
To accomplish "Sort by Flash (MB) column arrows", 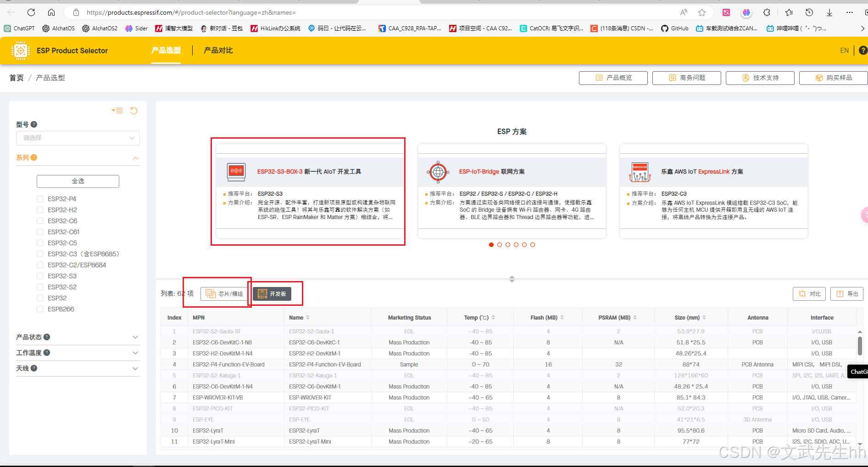I will pos(562,317).
